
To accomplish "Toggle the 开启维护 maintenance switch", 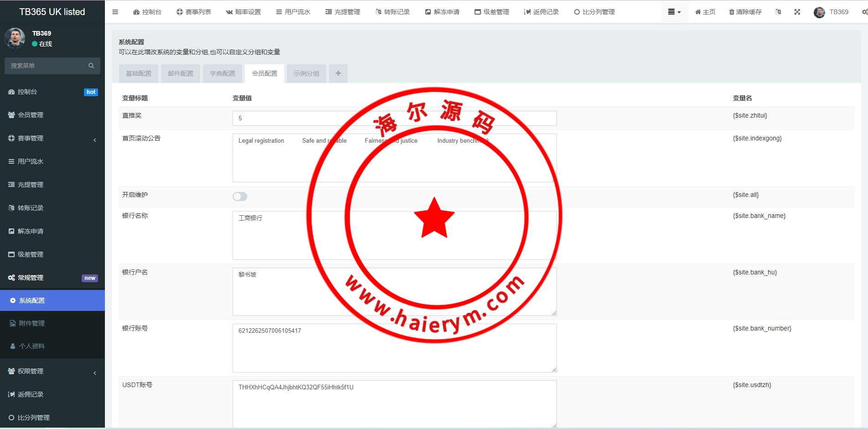I will pyautogui.click(x=240, y=196).
